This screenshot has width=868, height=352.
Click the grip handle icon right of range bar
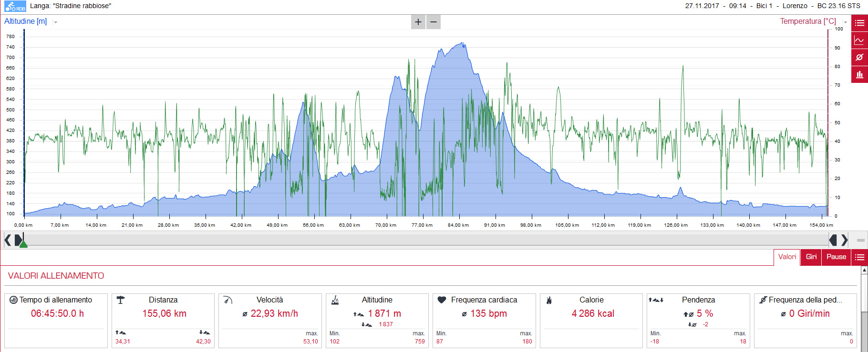861,241
